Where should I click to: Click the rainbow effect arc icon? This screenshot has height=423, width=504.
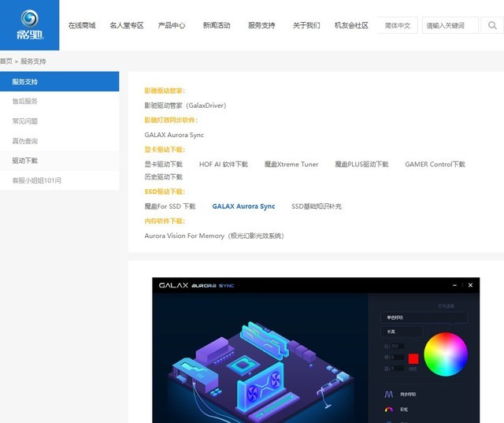pyautogui.click(x=388, y=409)
